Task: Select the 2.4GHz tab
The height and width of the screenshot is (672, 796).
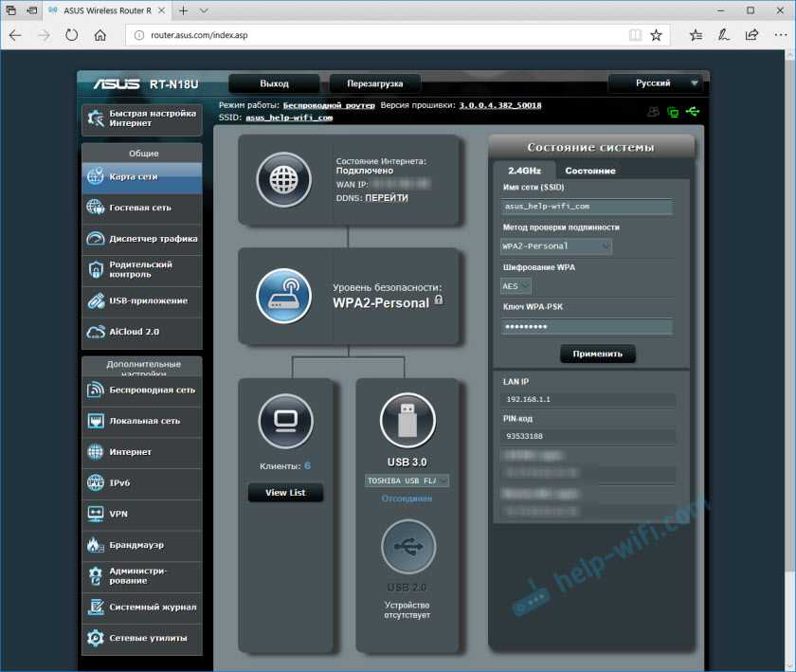Action: point(524,171)
